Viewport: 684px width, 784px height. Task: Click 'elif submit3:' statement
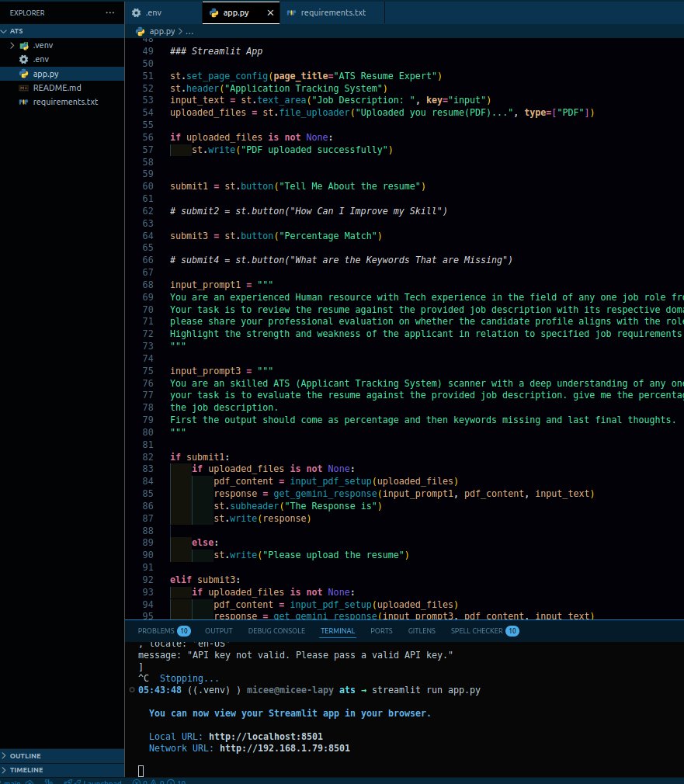(205, 580)
